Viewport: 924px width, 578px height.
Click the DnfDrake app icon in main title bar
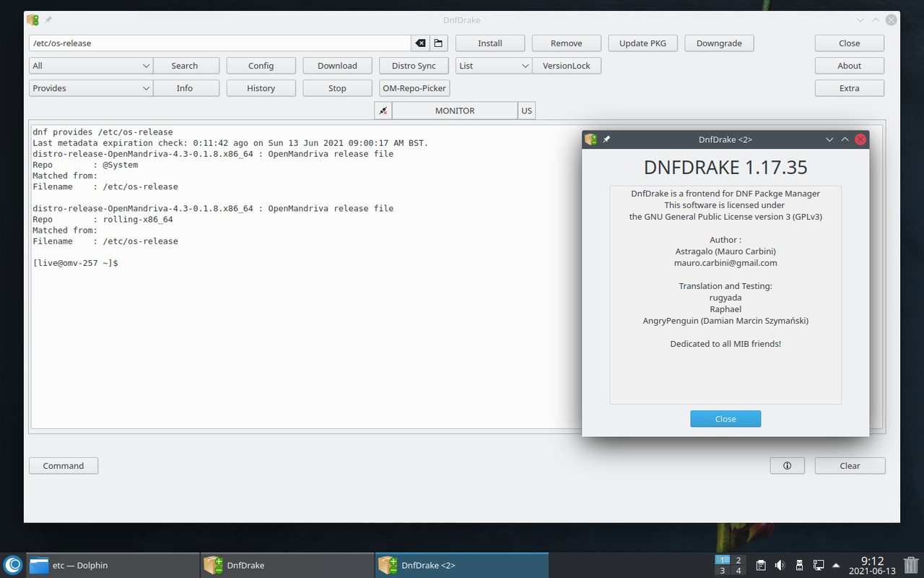[32, 20]
